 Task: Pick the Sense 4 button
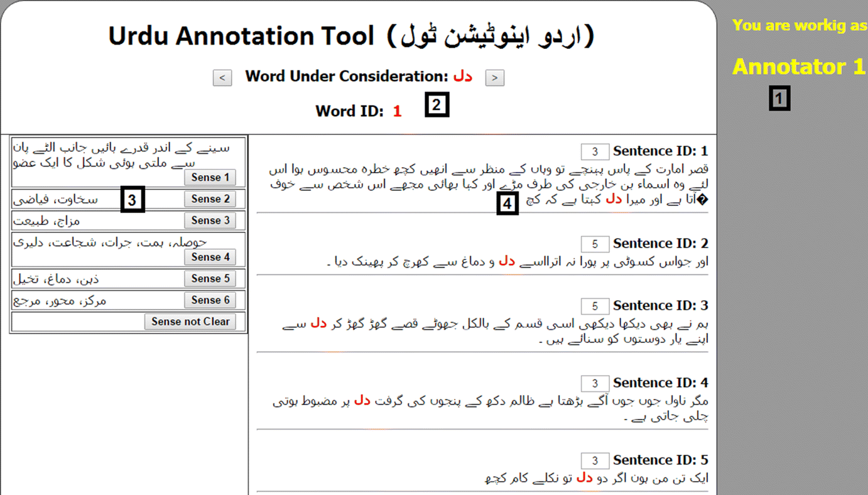coord(210,257)
